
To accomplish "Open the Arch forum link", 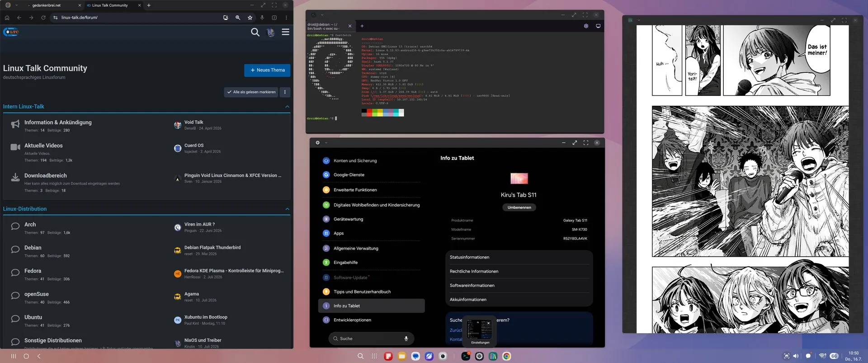I will click(x=30, y=225).
